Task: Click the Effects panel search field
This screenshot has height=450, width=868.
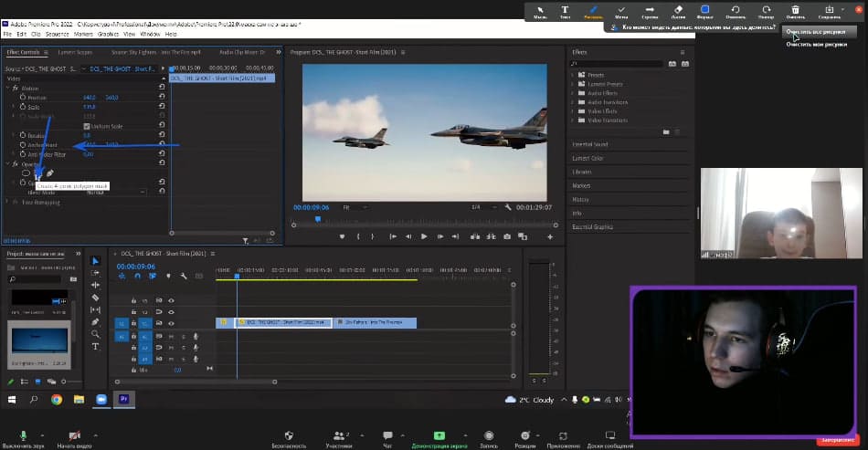Action: 617,64
